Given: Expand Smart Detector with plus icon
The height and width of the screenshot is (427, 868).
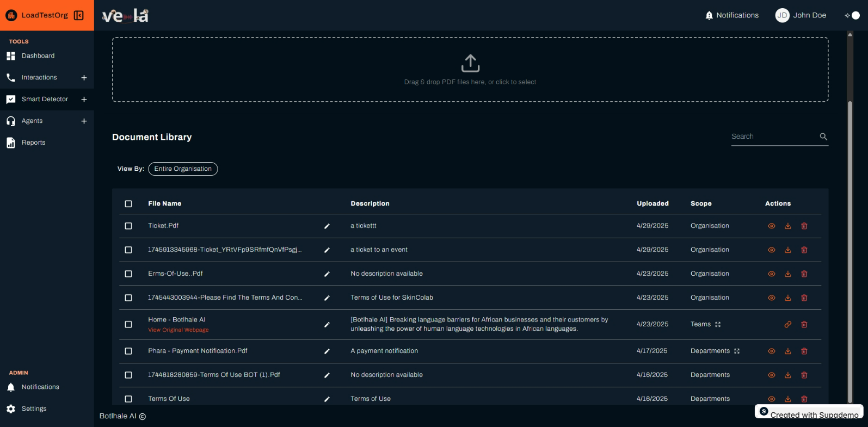Looking at the screenshot, I should pos(84,100).
